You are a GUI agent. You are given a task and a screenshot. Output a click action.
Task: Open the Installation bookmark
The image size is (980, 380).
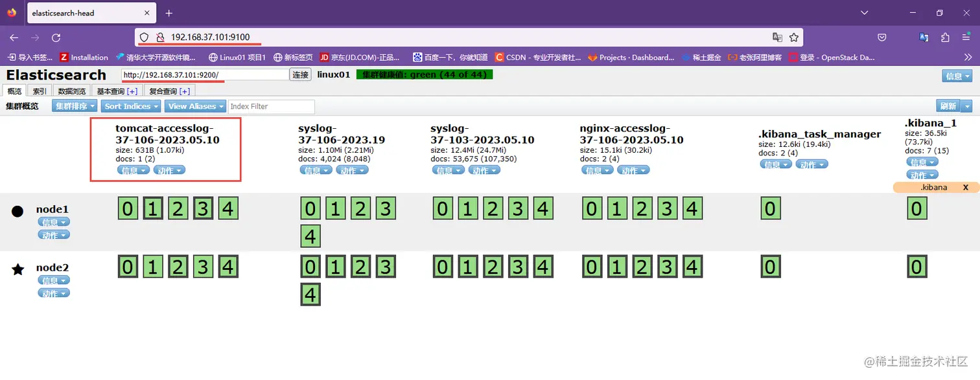coord(84,57)
